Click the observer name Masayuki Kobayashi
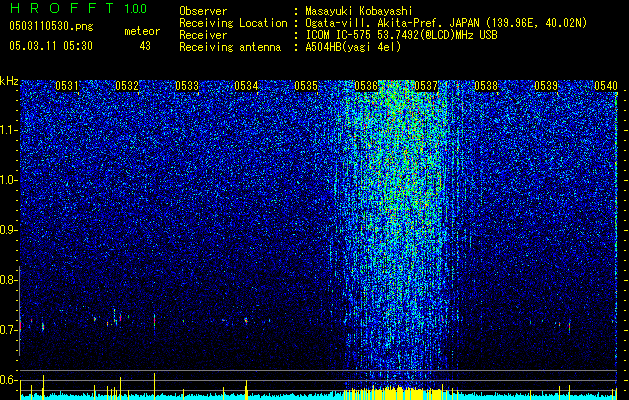This screenshot has width=629, height=400. (x=359, y=11)
